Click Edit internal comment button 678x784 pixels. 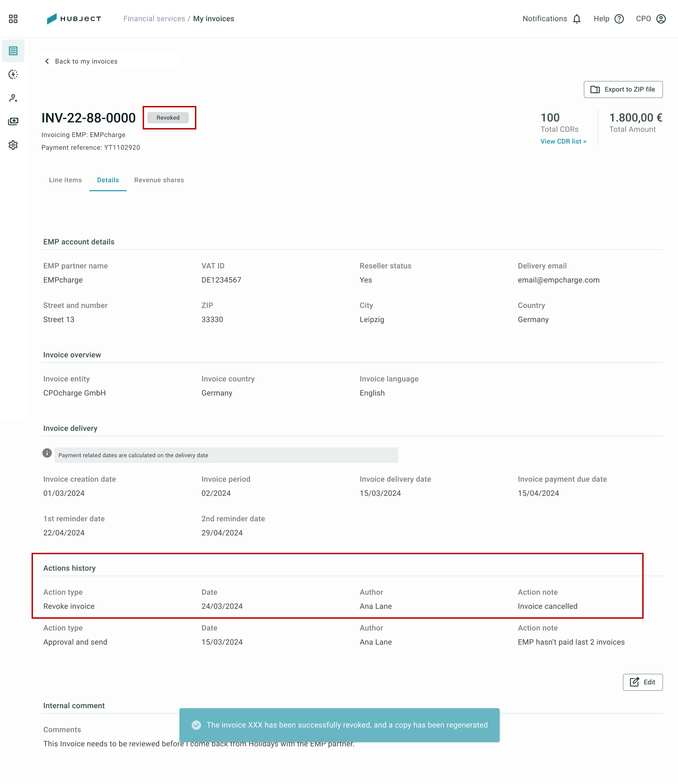643,682
